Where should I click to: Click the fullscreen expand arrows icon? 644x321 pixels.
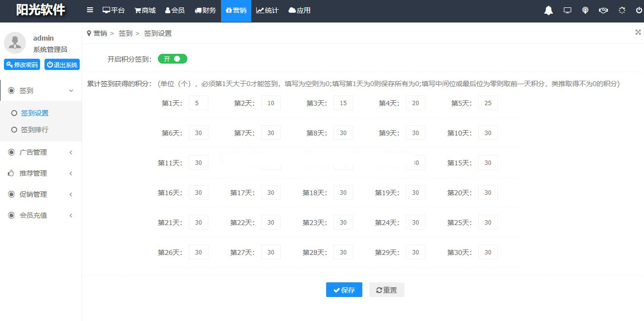(x=638, y=32)
